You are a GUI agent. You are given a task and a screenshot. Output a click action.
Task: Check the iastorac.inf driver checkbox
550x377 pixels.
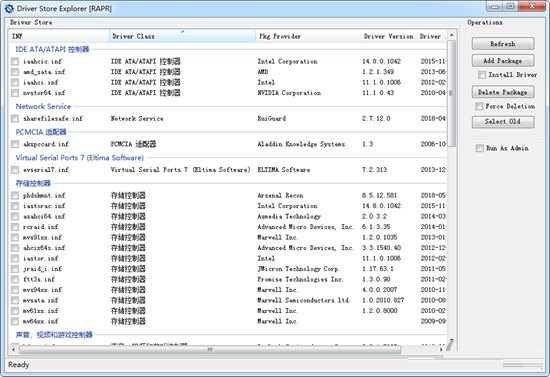coord(15,206)
